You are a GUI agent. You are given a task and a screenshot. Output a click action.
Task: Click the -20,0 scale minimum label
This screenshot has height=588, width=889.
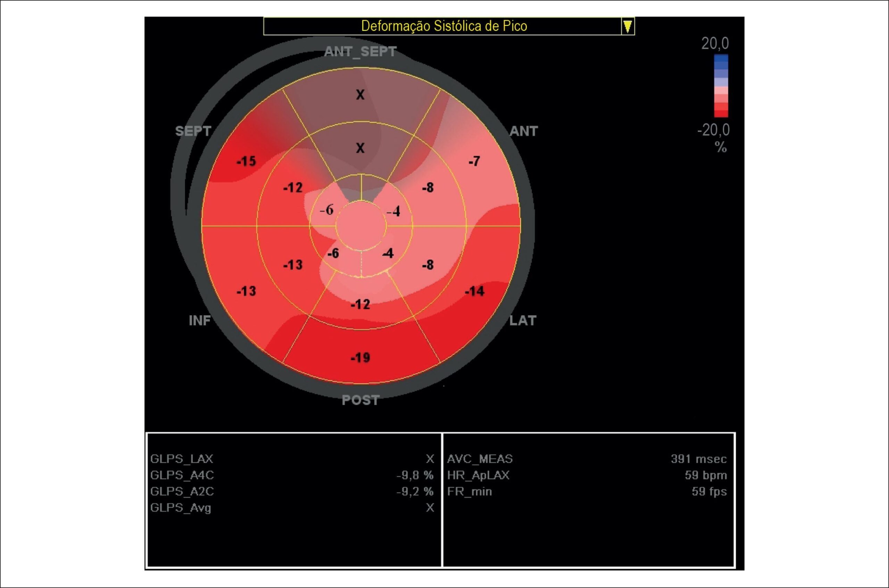(713, 130)
